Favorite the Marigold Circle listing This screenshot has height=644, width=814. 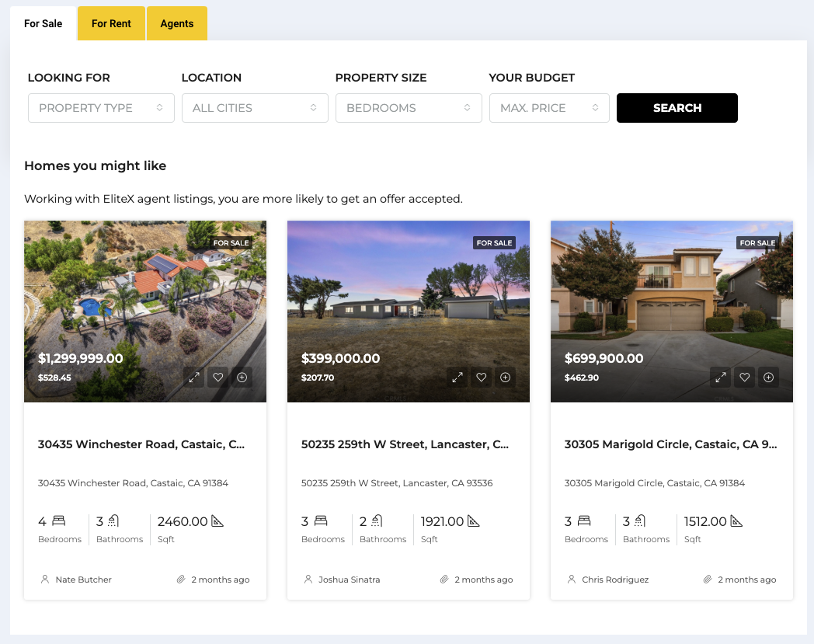coord(744,378)
